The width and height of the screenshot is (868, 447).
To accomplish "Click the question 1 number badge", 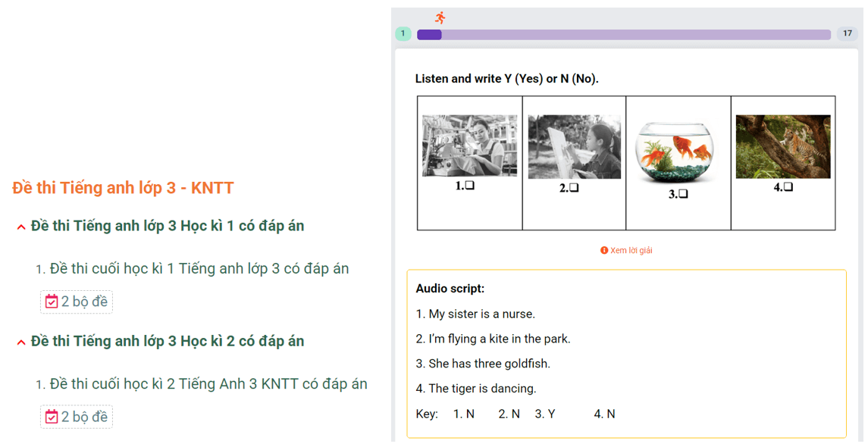I will [x=403, y=34].
